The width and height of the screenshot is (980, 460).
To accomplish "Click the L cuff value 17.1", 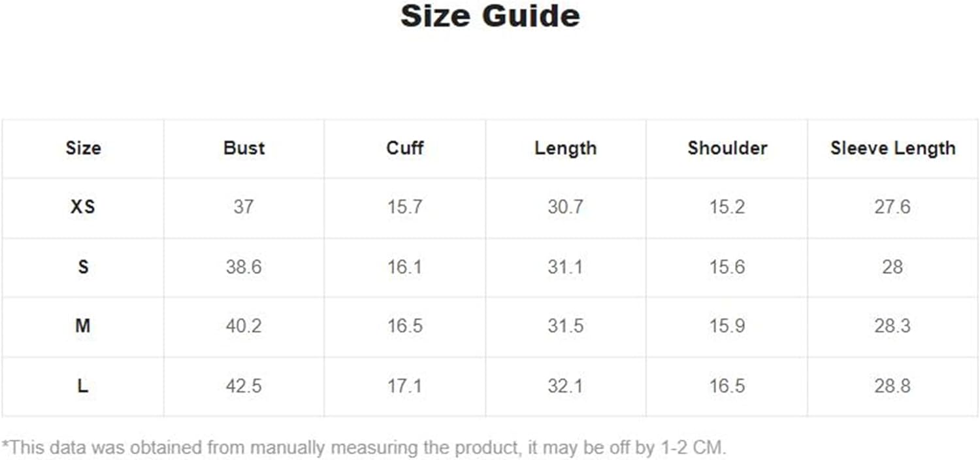I will tap(404, 386).
